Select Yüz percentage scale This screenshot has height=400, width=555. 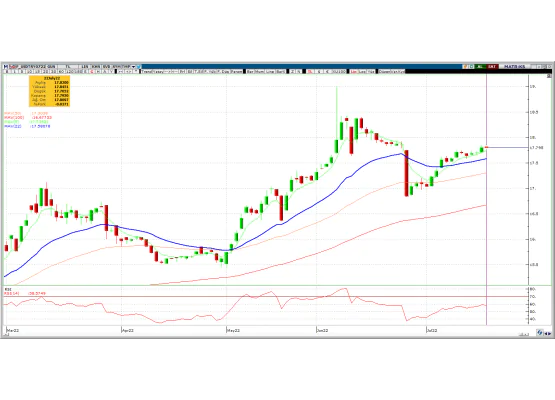tap(371, 71)
